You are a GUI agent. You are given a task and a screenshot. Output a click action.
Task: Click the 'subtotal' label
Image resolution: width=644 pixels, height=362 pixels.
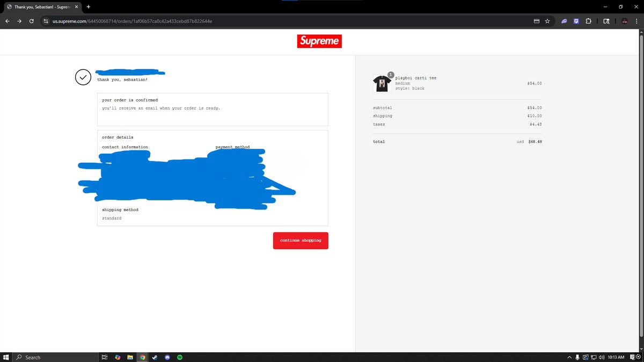(383, 108)
